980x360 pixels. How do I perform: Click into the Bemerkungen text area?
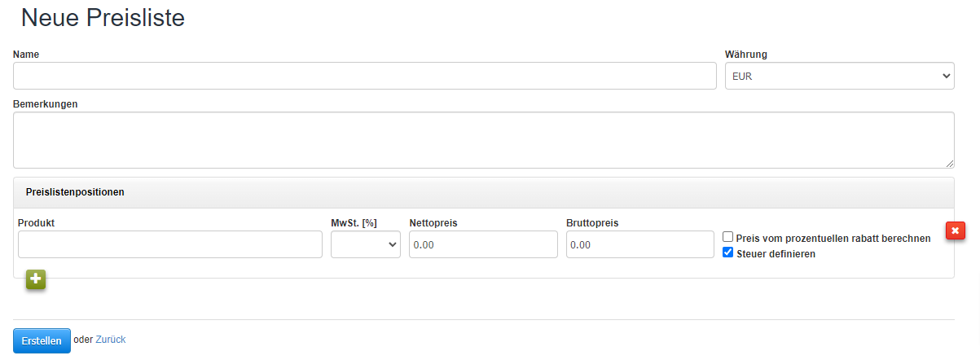[483, 140]
